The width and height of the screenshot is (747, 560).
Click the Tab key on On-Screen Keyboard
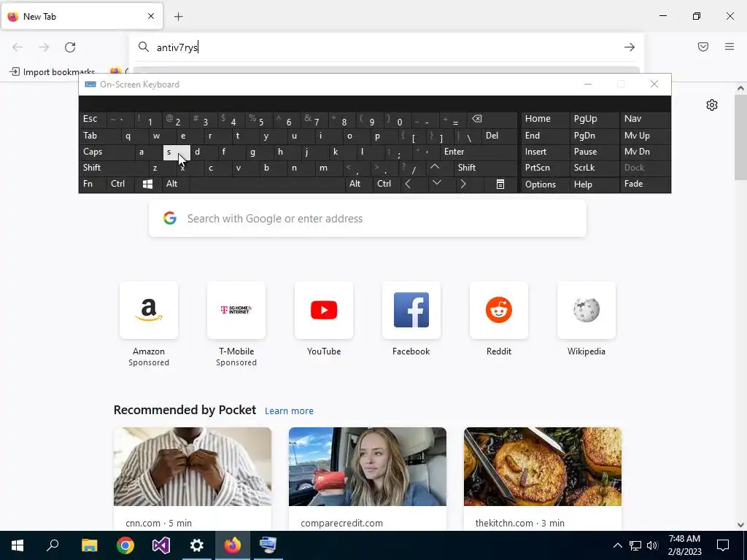(x=99, y=136)
